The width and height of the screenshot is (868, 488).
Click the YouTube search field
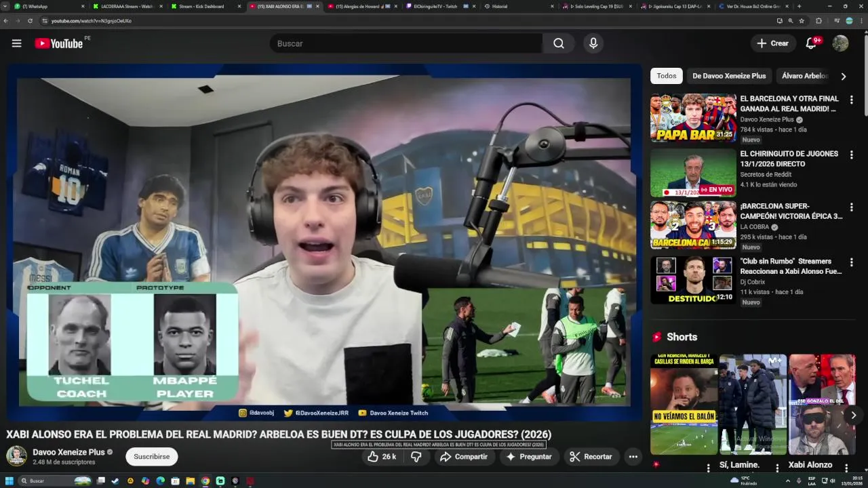click(x=406, y=43)
